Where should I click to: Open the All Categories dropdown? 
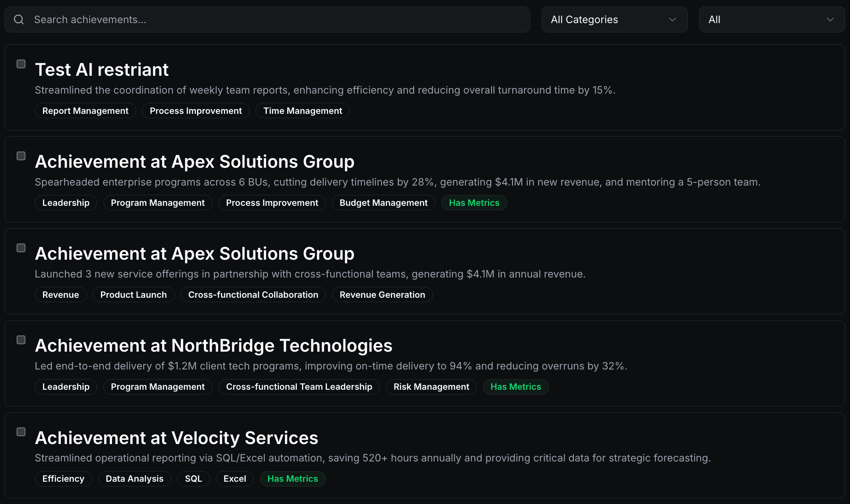click(x=614, y=19)
